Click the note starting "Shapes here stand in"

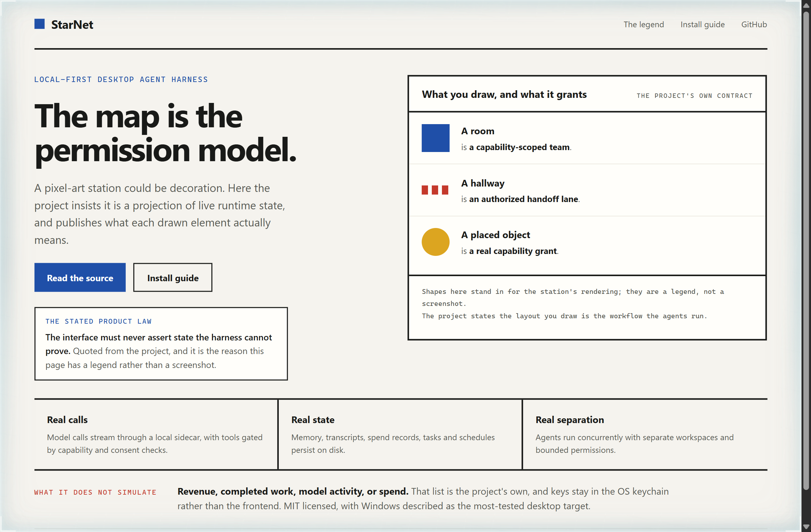pos(573,297)
